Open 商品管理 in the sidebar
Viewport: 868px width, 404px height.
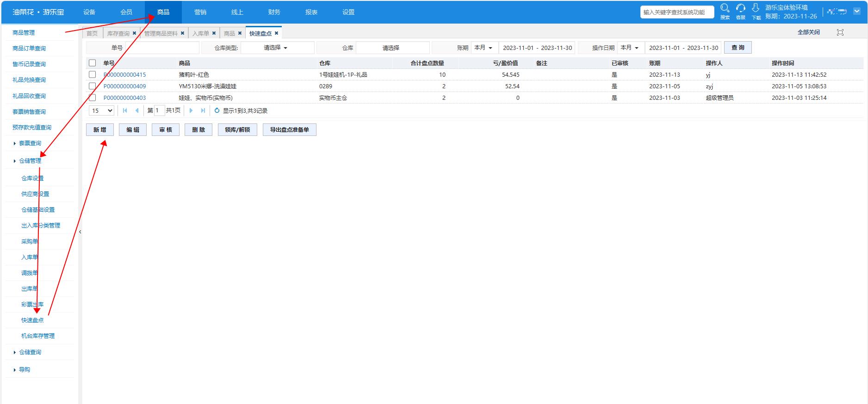click(x=24, y=33)
